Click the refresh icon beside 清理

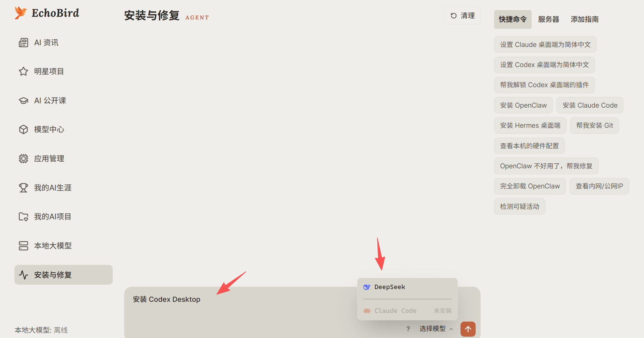pos(453,16)
